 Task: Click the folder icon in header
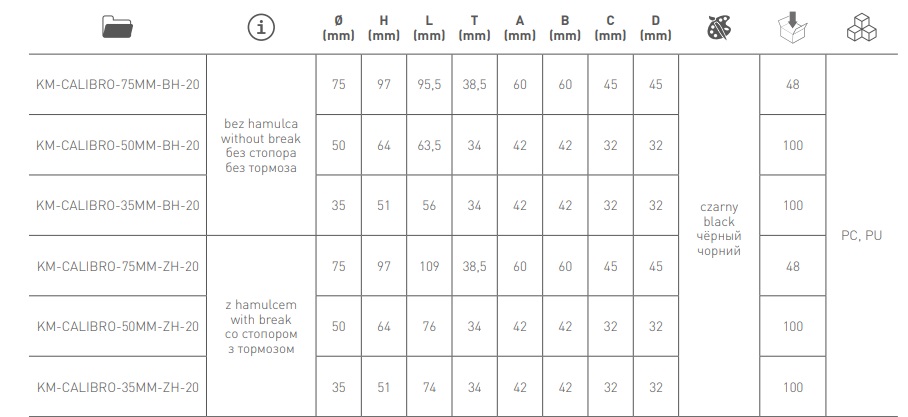pos(117,27)
